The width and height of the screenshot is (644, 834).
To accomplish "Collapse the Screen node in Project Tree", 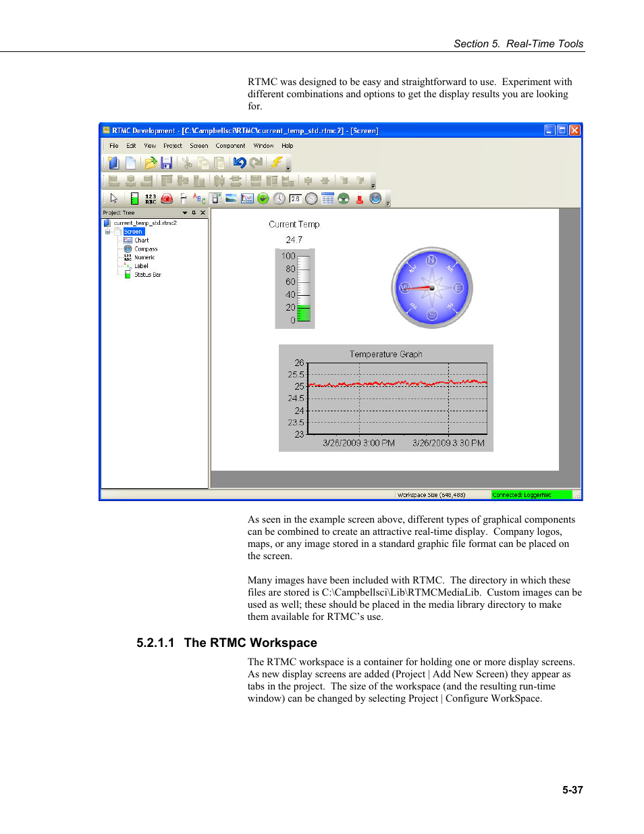I will point(107,232).
